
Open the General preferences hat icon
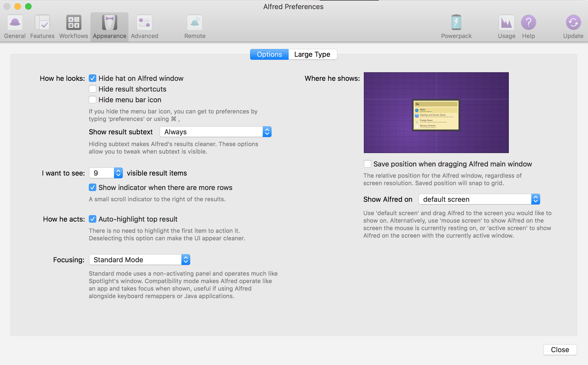coord(15,23)
